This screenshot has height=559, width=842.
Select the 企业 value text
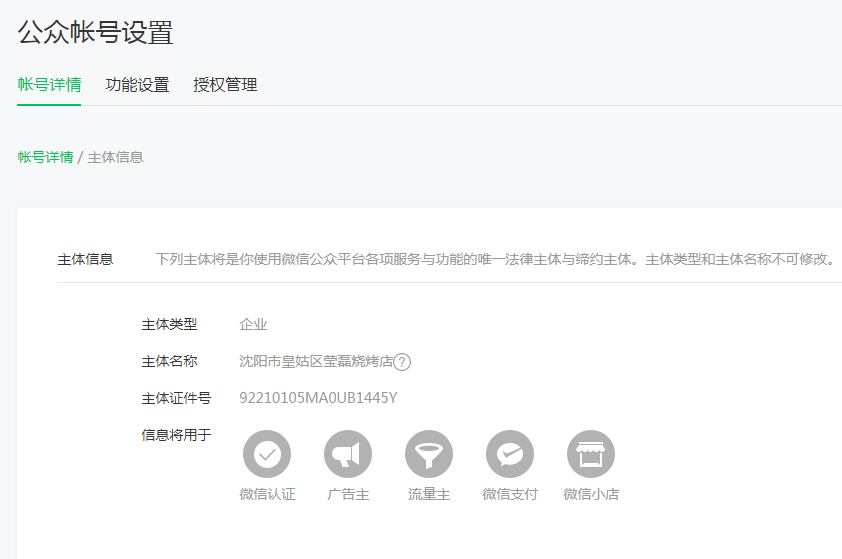(253, 324)
